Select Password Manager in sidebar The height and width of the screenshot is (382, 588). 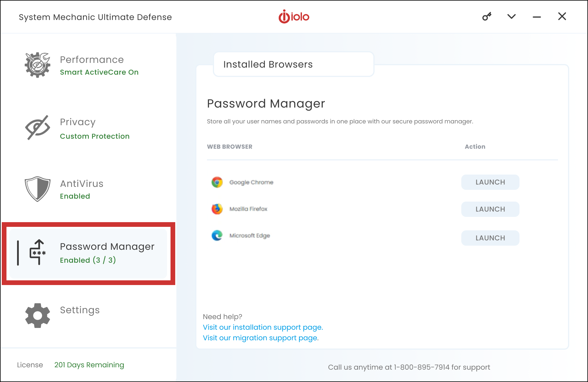(88, 254)
